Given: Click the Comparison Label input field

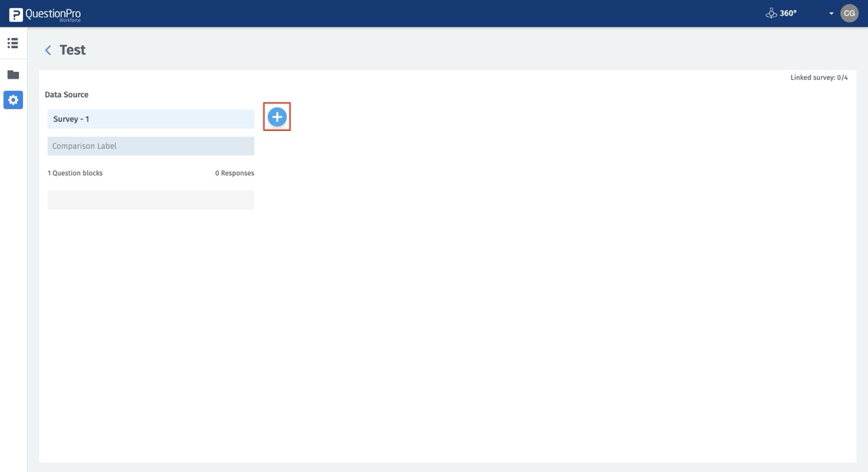Looking at the screenshot, I should pyautogui.click(x=151, y=145).
